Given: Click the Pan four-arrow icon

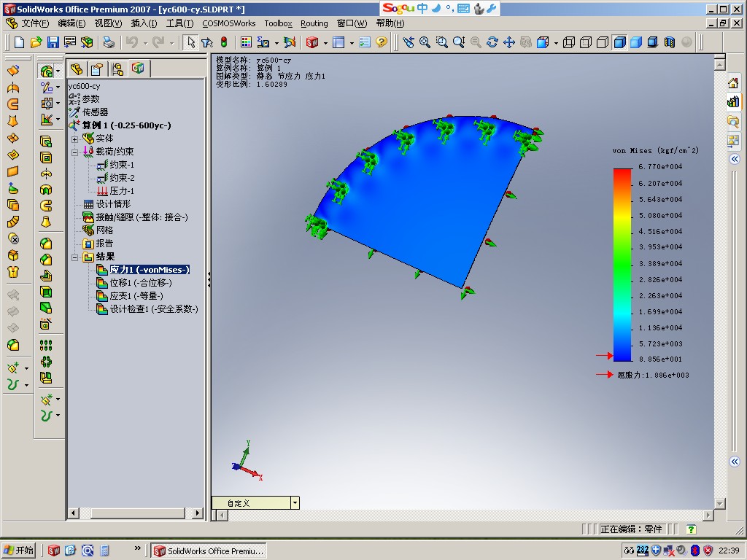Looking at the screenshot, I should [509, 42].
